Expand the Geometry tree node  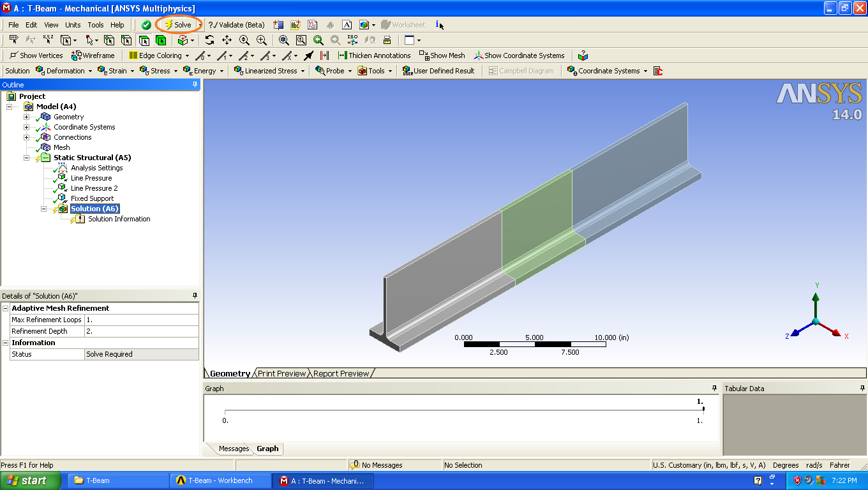point(26,117)
